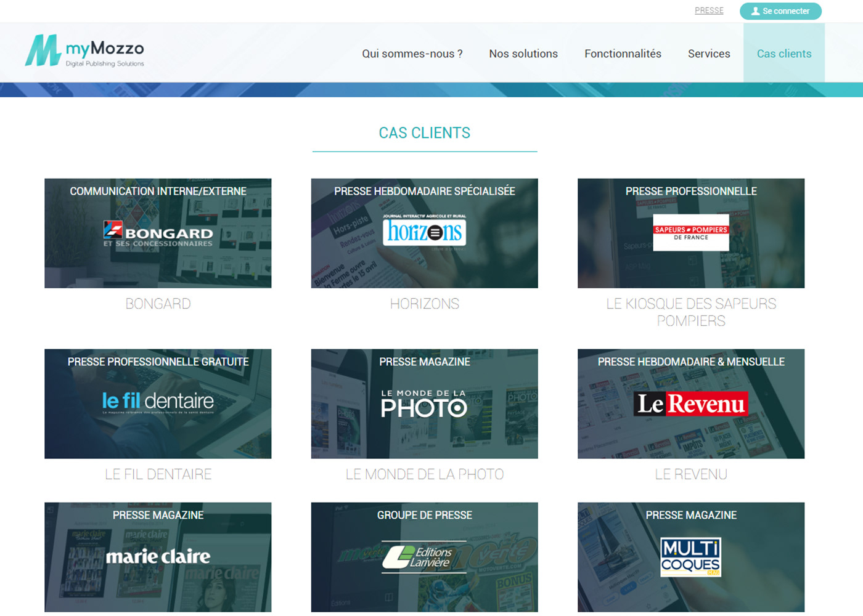
Task: Open the Bongard case study thumbnail
Action: [158, 233]
